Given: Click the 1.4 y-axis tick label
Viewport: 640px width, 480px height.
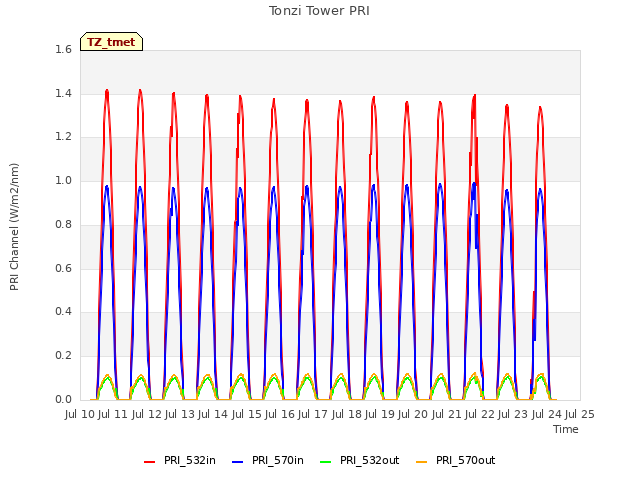Looking at the screenshot, I should (63, 93).
